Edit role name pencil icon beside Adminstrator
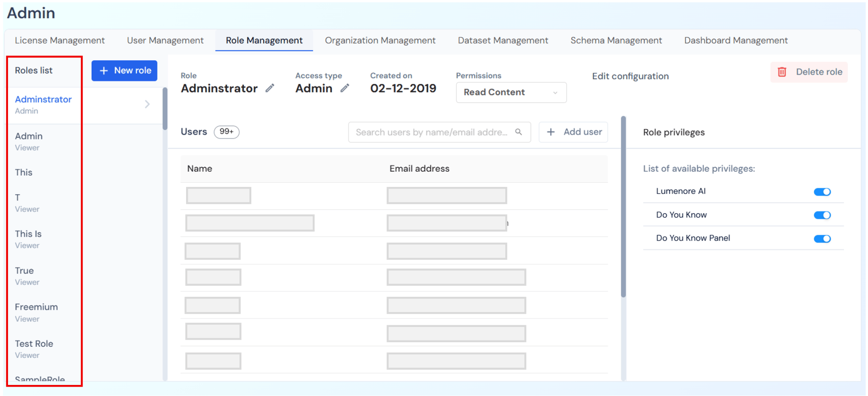Screen dimensions: 868x396 (x=270, y=88)
